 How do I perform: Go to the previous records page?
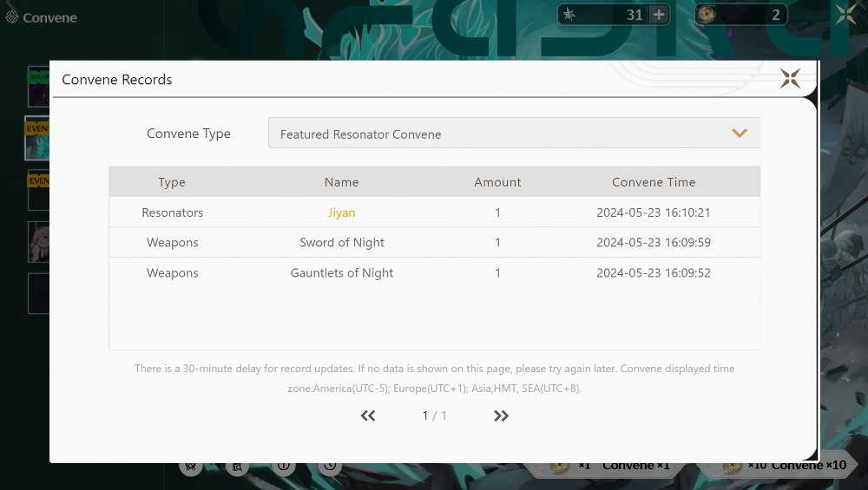(x=368, y=415)
